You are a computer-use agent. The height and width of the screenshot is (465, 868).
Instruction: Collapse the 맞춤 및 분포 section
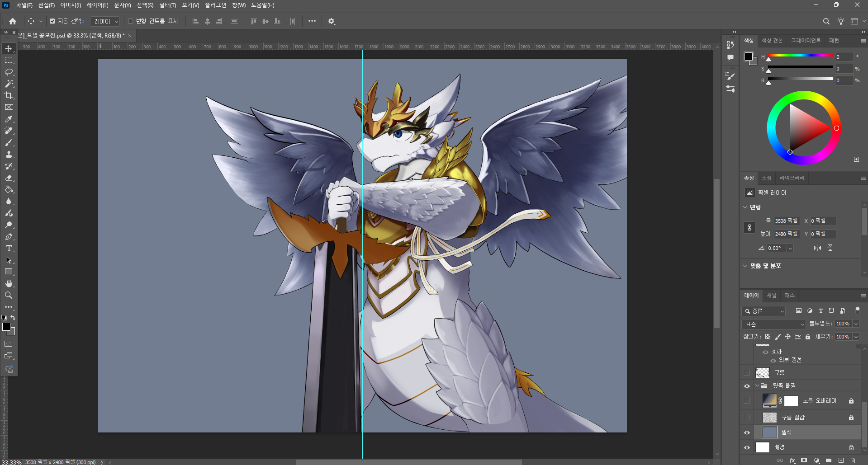coord(745,266)
